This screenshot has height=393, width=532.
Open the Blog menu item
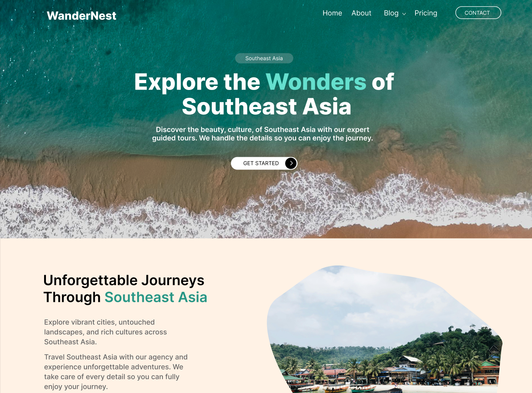(391, 13)
